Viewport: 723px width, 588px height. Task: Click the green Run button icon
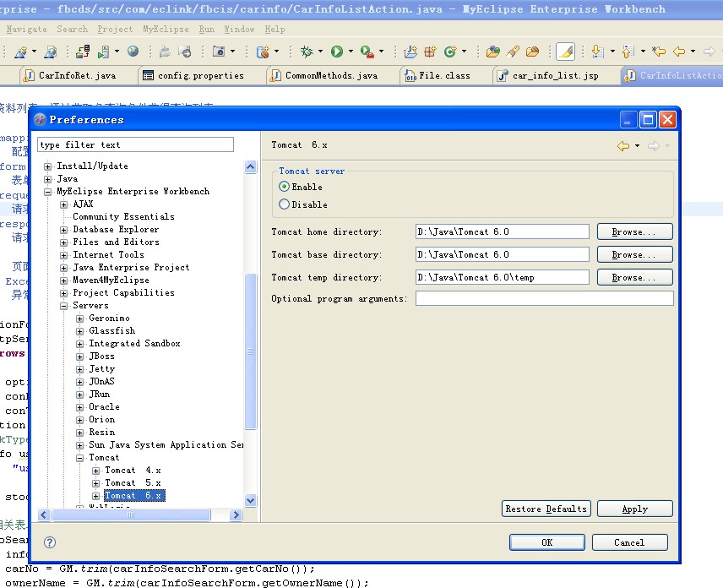(x=337, y=52)
